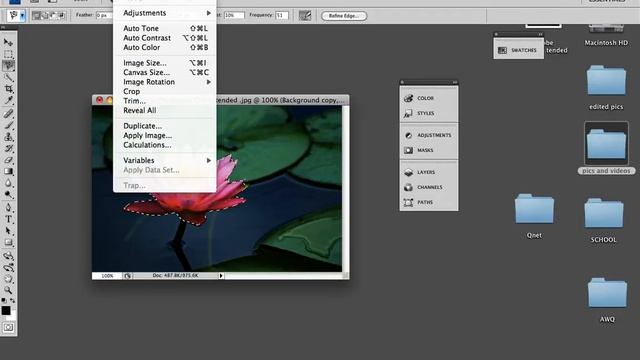Open the Channels panel
The image size is (640, 360).
click(429, 187)
